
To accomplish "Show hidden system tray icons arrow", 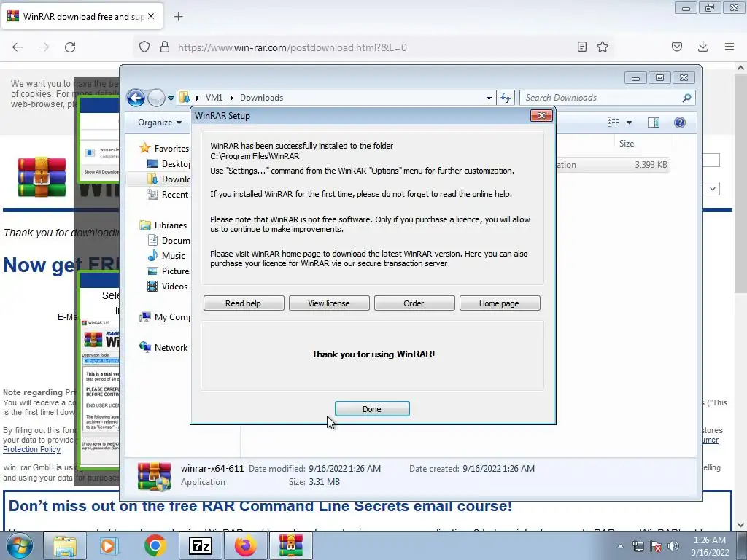I will (x=620, y=546).
